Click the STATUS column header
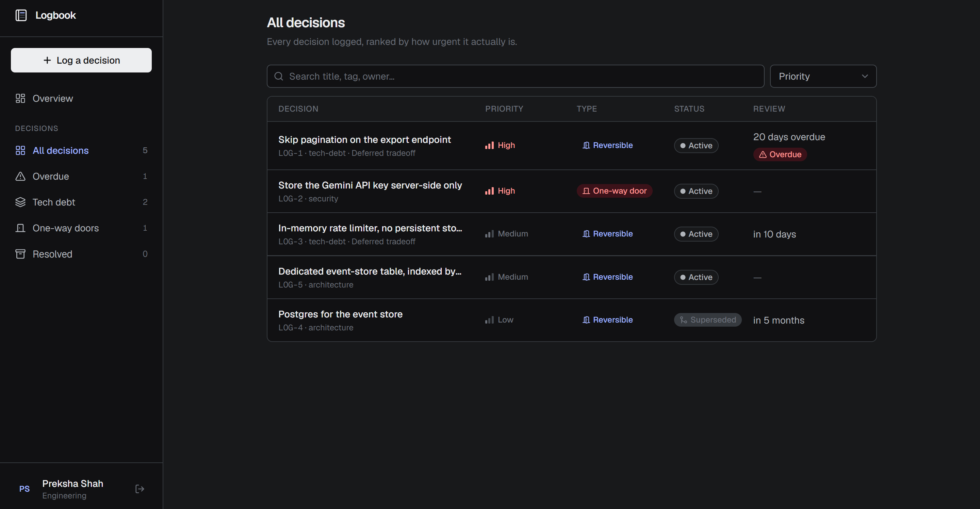 pos(689,109)
